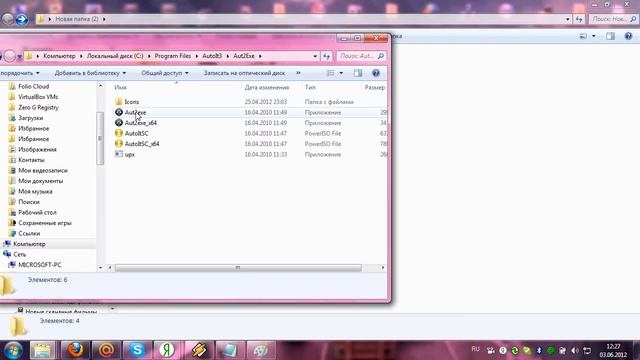Select the Aut2exe_x64 file icon

[x=119, y=122]
